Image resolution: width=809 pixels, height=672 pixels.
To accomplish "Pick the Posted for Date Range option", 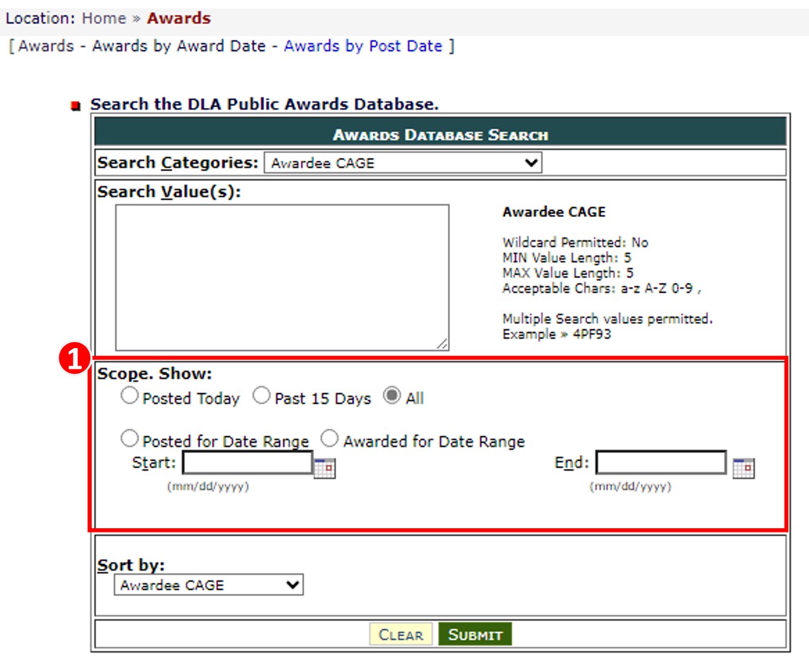I will (x=129, y=438).
